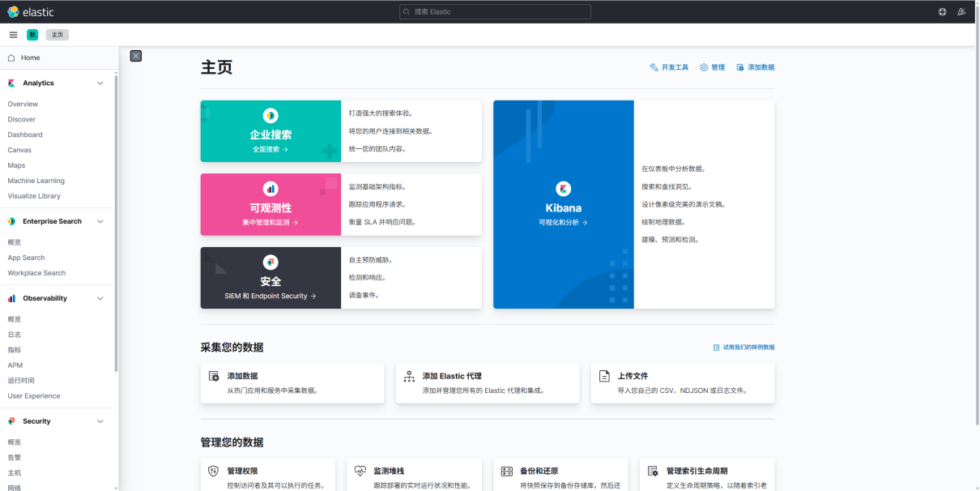
Task: Click the 安全 card round icon
Action: (271, 262)
